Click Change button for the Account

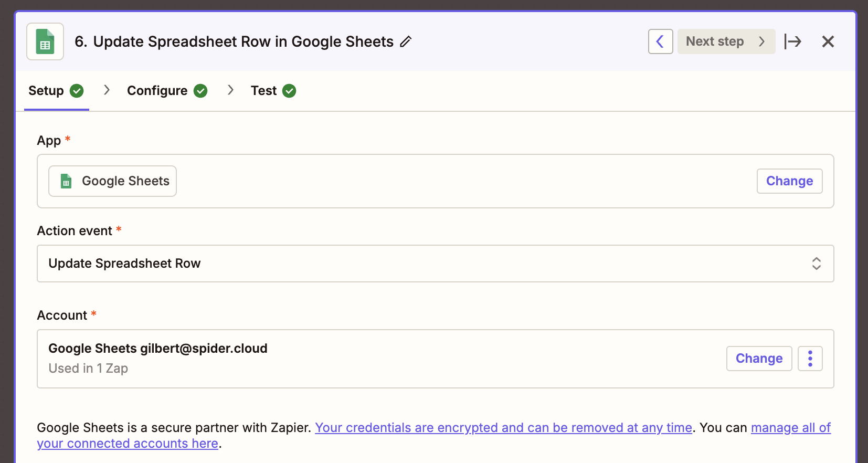click(759, 359)
